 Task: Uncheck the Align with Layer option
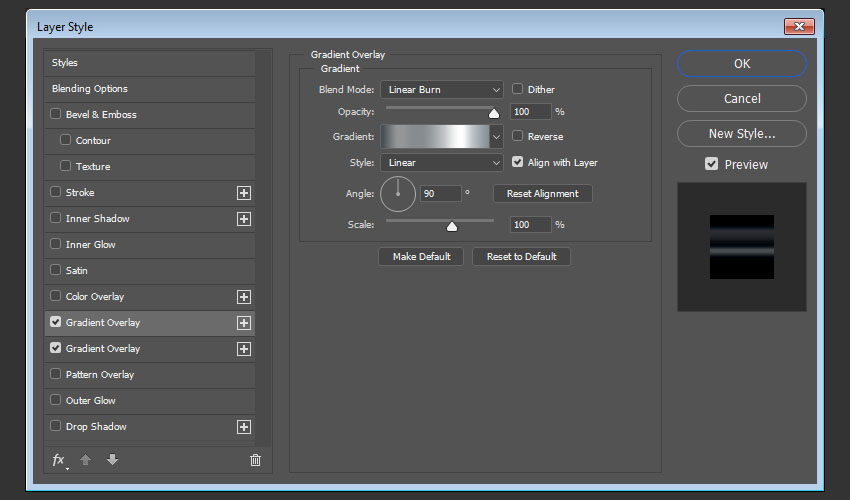tap(518, 162)
